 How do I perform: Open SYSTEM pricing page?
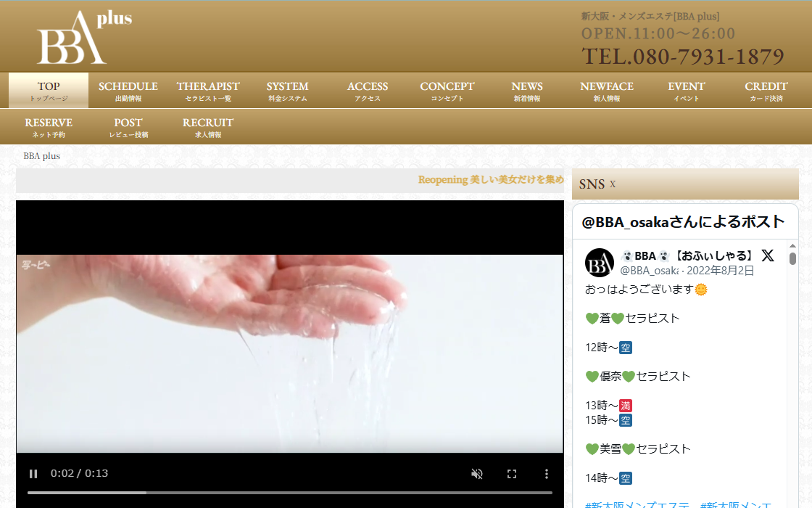click(x=287, y=91)
